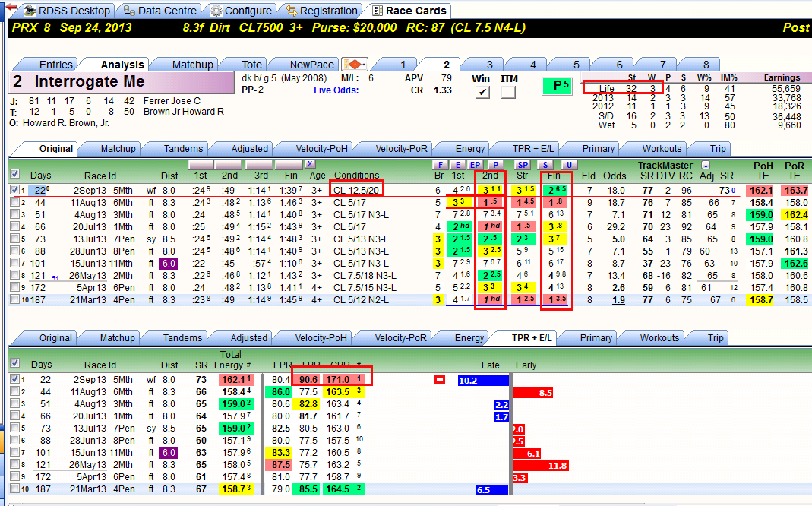Toggle the select-all checkbox in upper pace-line table
This screenshot has height=506, width=812.
[x=15, y=174]
